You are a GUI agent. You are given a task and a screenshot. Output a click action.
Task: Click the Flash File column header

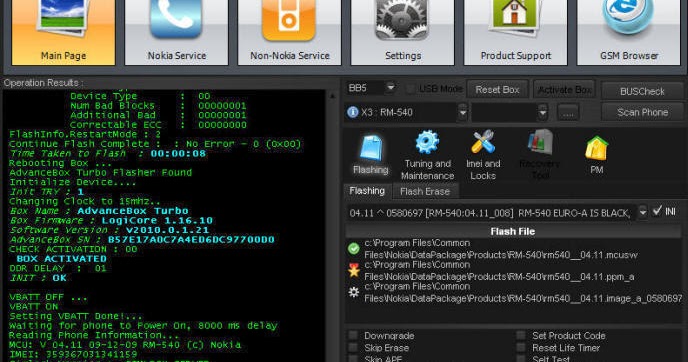click(512, 231)
